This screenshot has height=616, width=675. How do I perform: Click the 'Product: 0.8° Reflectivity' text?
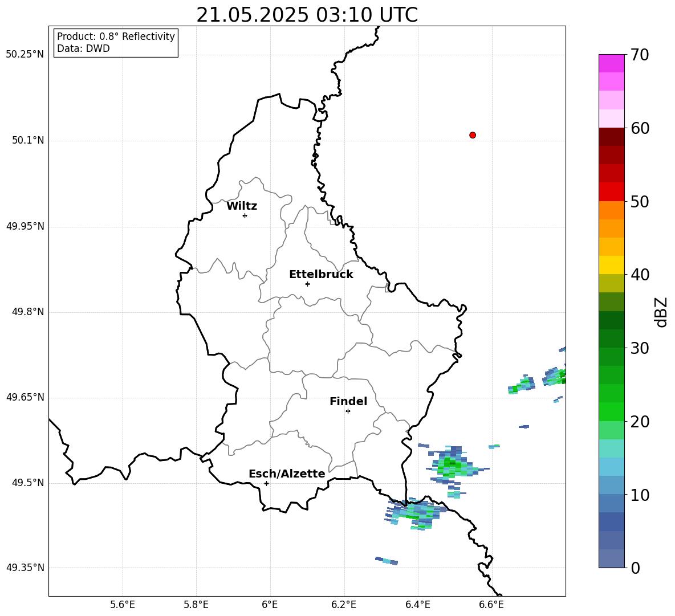pyautogui.click(x=116, y=36)
